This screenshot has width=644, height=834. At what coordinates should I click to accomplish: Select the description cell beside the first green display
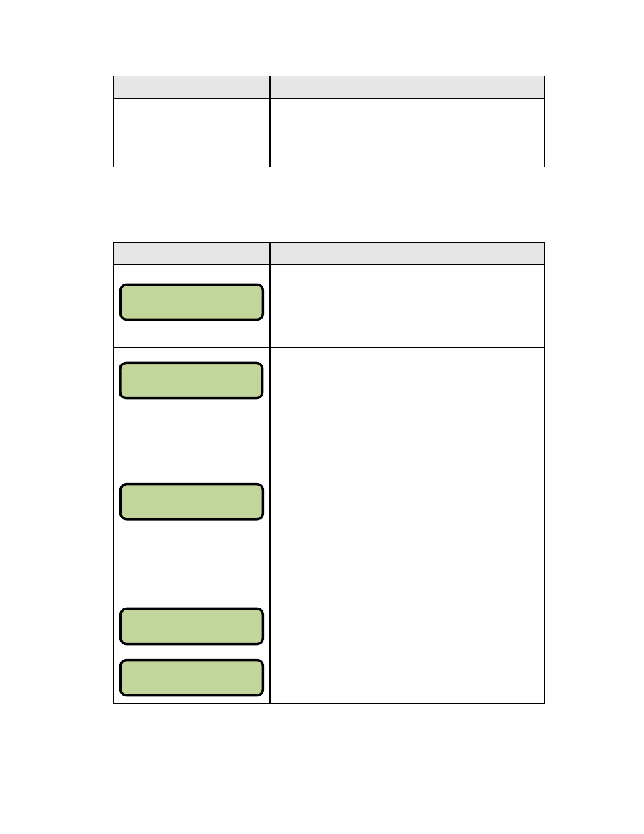coord(407,306)
